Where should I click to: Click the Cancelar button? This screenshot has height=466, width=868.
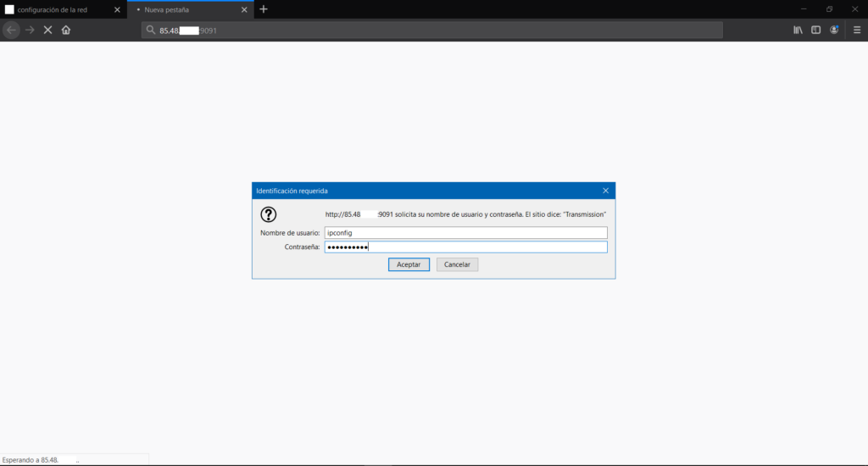click(458, 264)
